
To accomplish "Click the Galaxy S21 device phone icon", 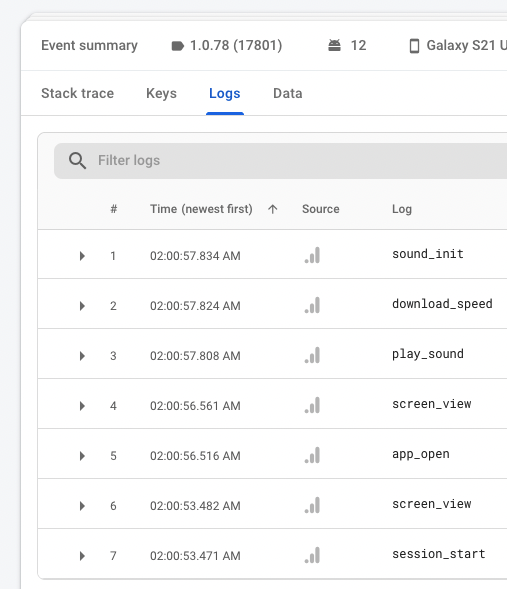I will (x=414, y=46).
